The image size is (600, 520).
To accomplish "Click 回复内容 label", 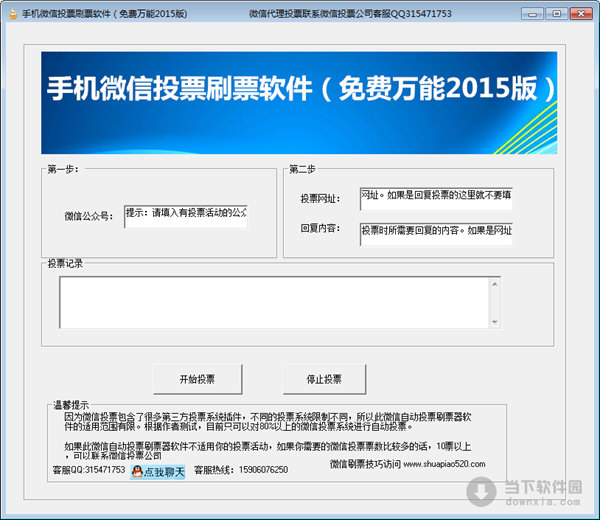I will [320, 228].
